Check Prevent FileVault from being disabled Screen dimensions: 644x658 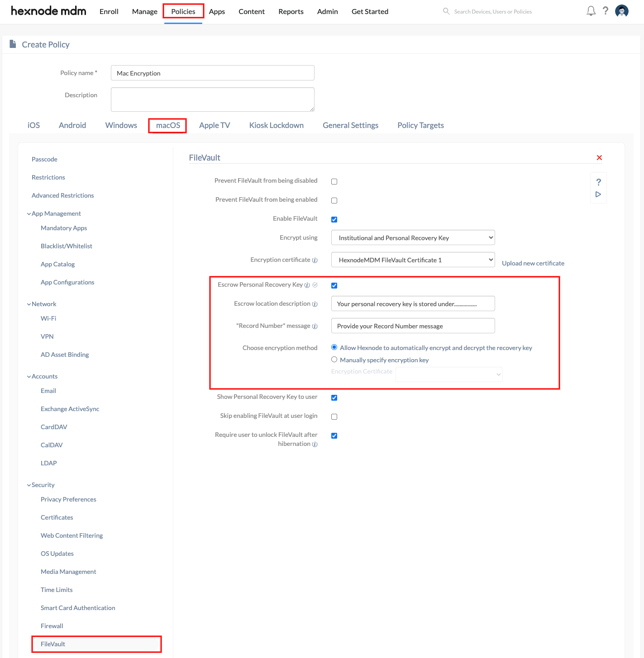point(334,181)
